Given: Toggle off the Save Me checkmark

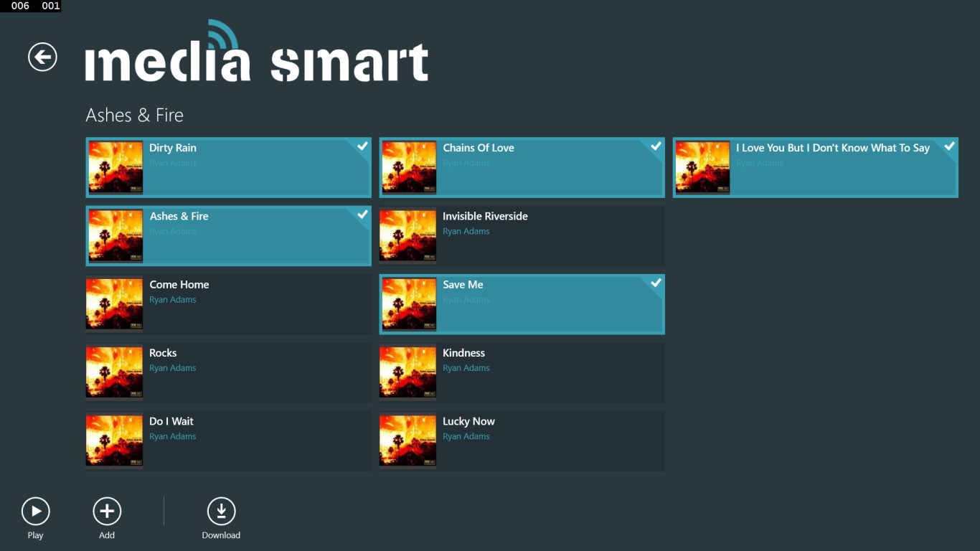Looking at the screenshot, I should pos(656,283).
